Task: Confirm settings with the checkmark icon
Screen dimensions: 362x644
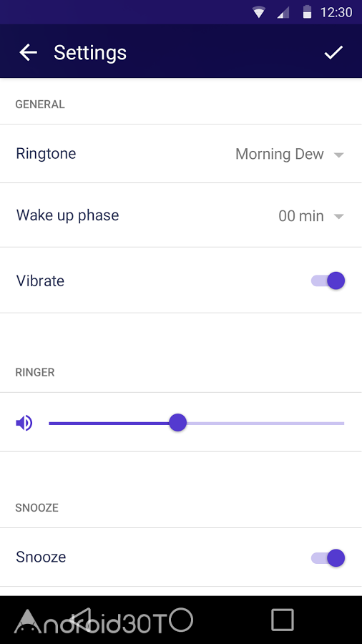Action: point(333,52)
